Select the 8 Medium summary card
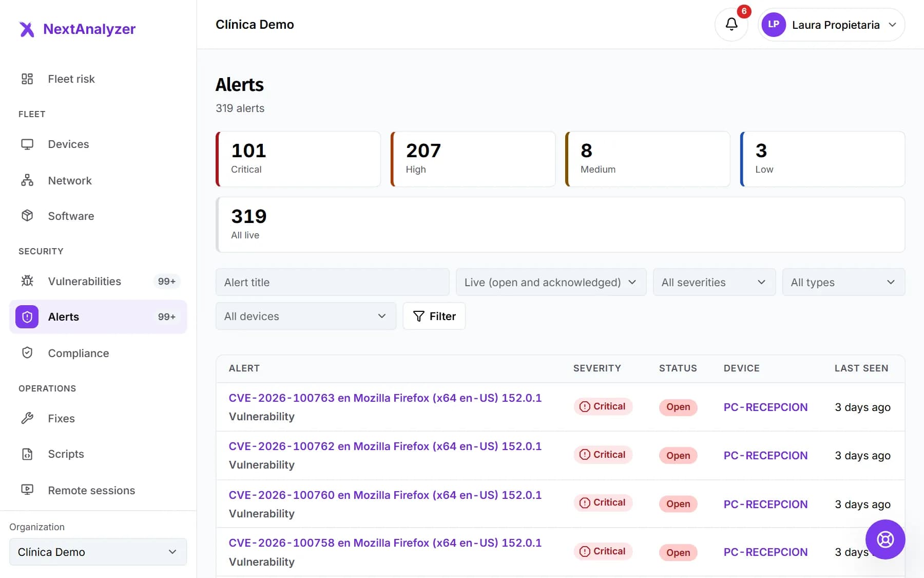Viewport: 924px width, 578px height. [648, 159]
